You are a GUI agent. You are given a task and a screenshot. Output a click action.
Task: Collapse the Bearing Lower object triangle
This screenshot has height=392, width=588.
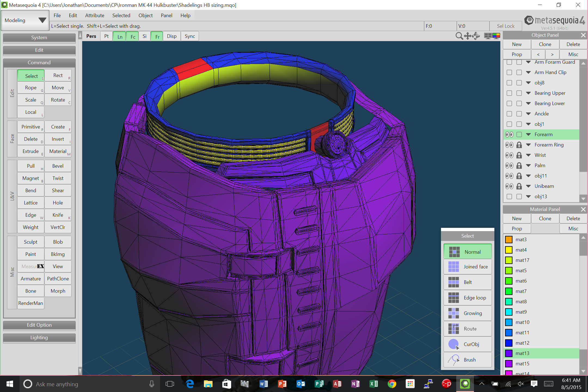(x=528, y=103)
